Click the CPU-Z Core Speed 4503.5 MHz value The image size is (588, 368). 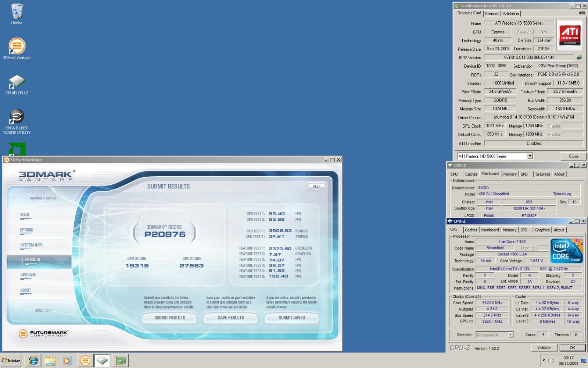tap(492, 303)
